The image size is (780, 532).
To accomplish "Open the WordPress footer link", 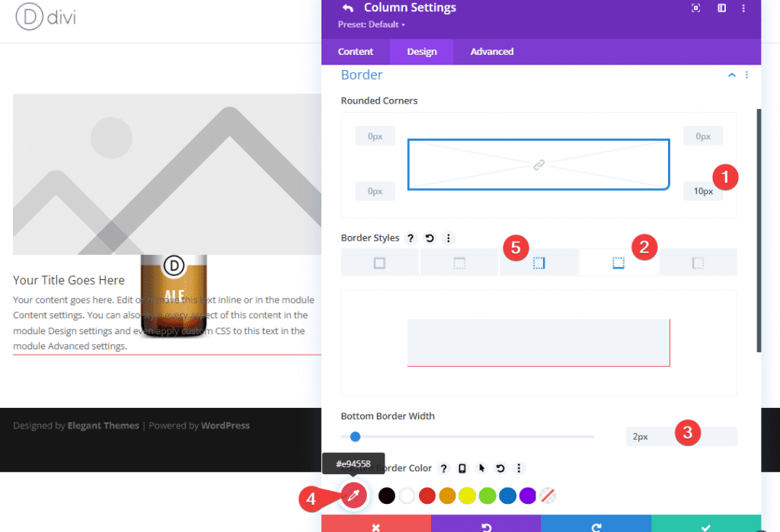I will pos(225,425).
